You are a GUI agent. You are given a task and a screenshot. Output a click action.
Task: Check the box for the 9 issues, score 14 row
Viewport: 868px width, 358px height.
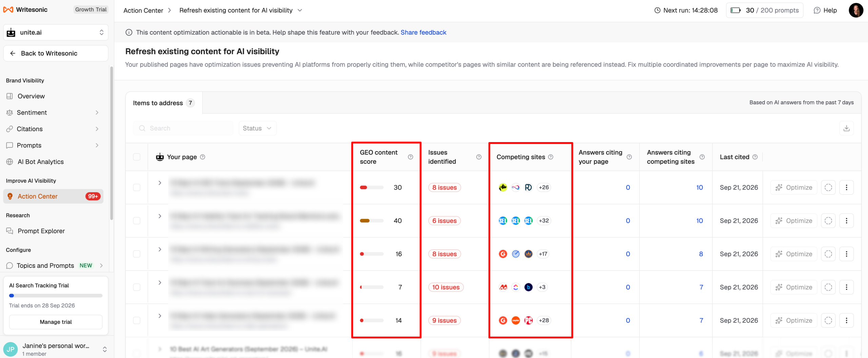pyautogui.click(x=137, y=320)
